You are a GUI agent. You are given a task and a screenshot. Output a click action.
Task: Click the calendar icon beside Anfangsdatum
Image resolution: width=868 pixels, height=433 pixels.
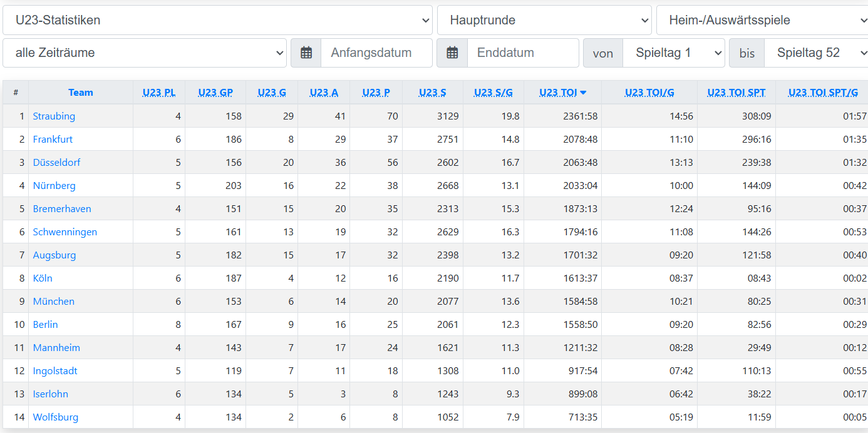[306, 53]
